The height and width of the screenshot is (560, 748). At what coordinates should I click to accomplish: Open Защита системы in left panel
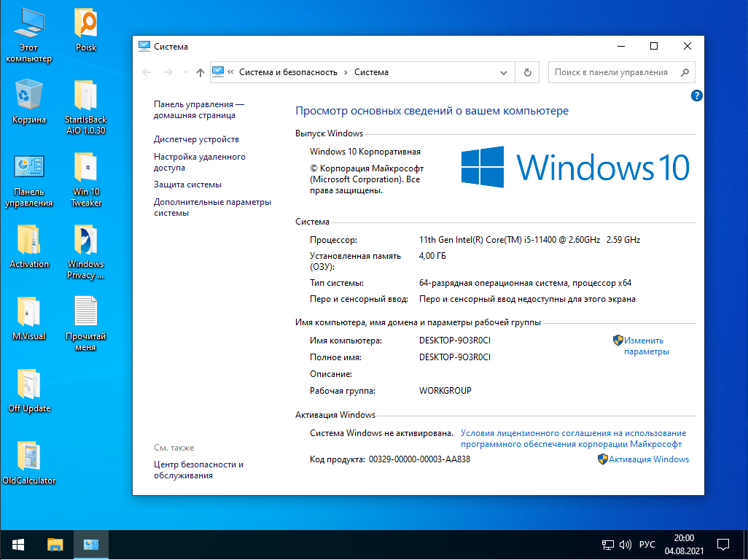187,184
